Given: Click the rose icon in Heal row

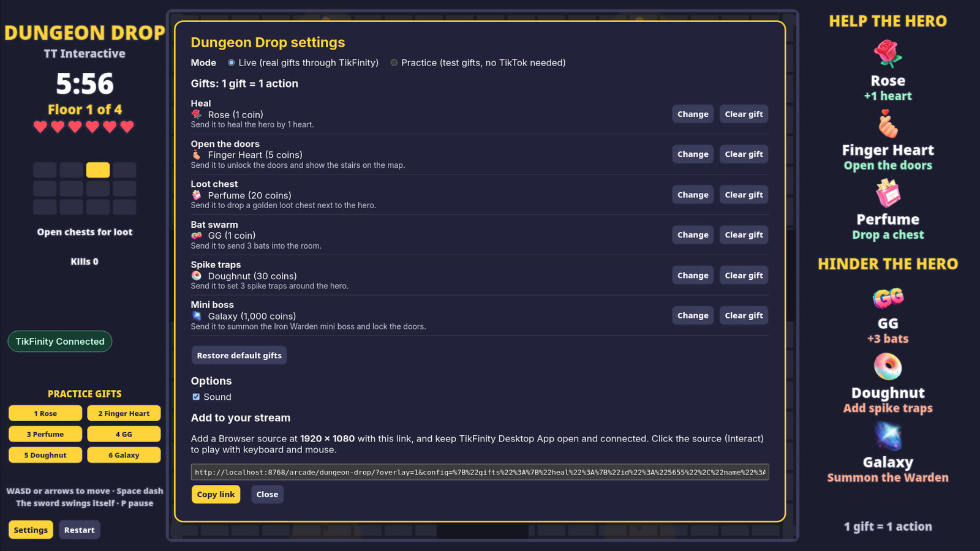Looking at the screenshot, I should pyautogui.click(x=197, y=114).
